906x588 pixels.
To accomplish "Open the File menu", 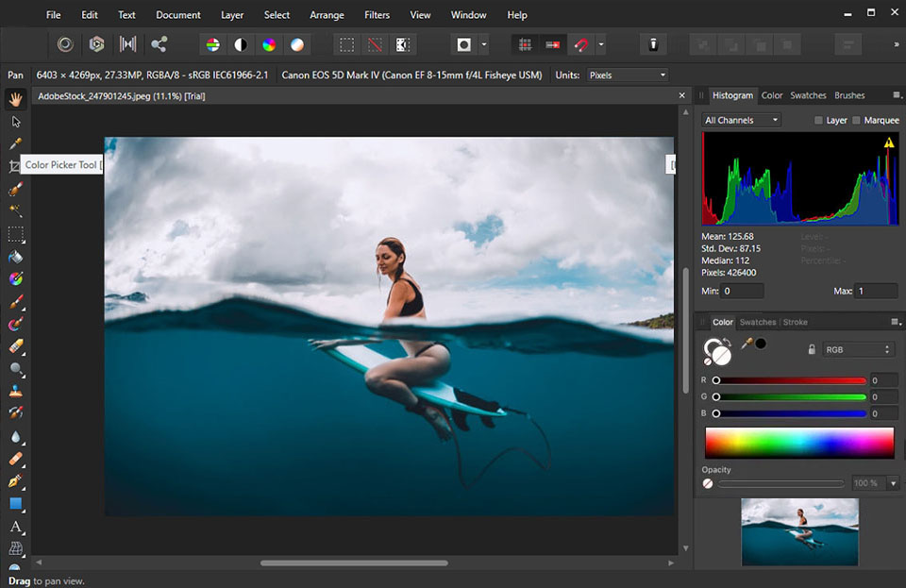I will click(x=53, y=15).
